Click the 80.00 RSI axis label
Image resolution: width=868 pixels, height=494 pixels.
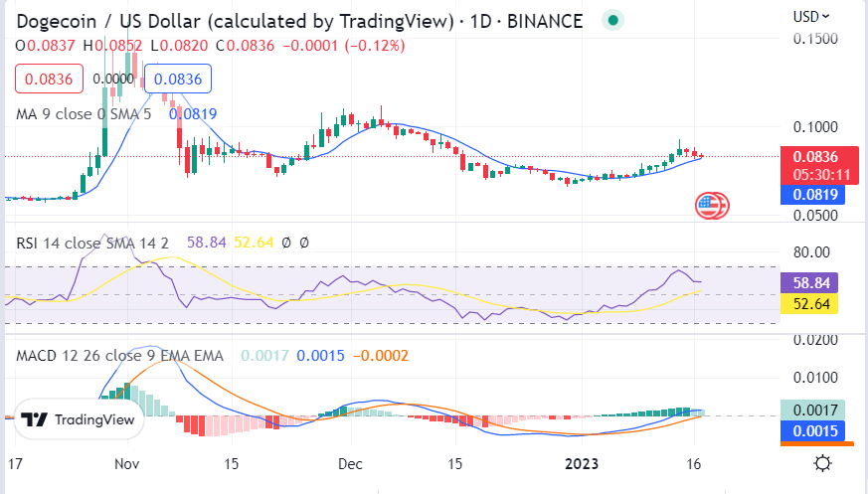click(x=811, y=252)
